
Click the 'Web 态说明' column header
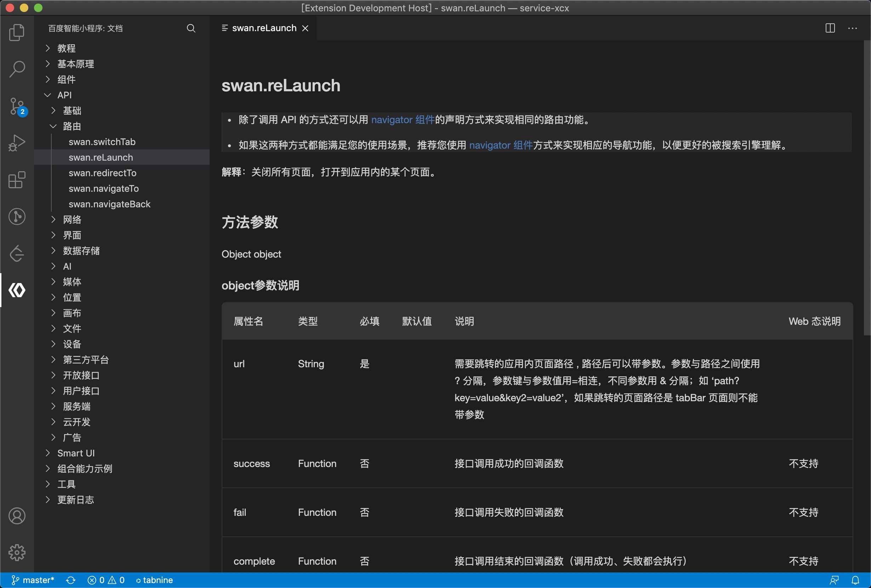click(x=814, y=321)
